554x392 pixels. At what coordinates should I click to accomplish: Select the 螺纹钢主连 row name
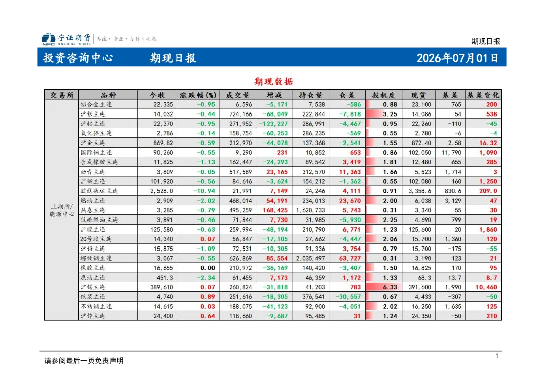[96, 258]
